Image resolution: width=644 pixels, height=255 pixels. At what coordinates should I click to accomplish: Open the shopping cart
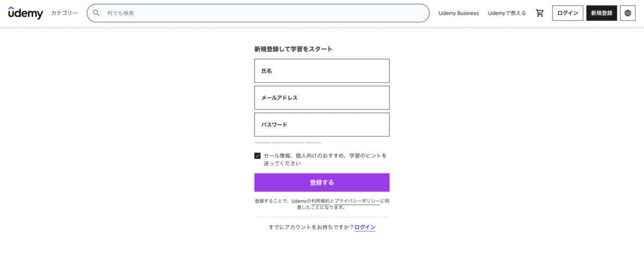(x=540, y=13)
